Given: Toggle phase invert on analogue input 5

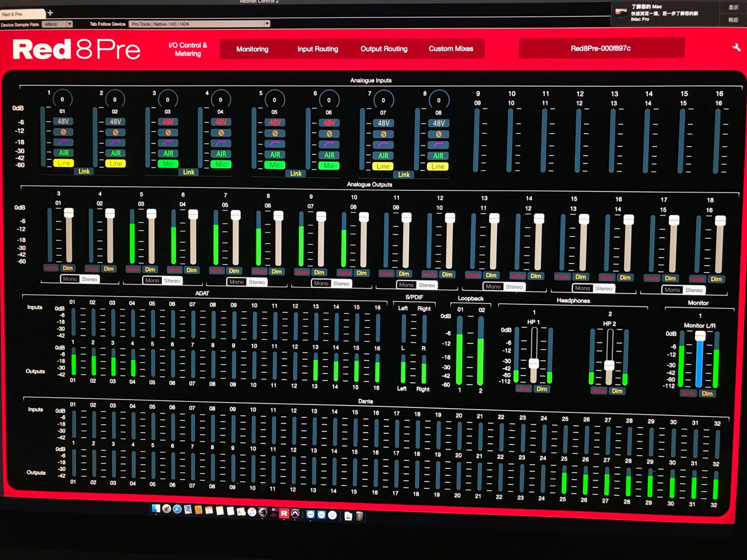Looking at the screenshot, I should (275, 133).
